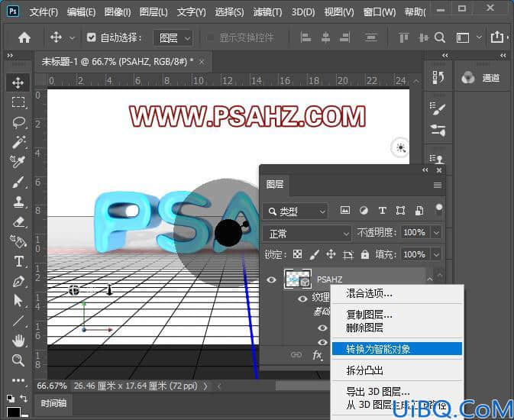Open the Brush Settings panel icon
The image size is (514, 420).
[438, 108]
